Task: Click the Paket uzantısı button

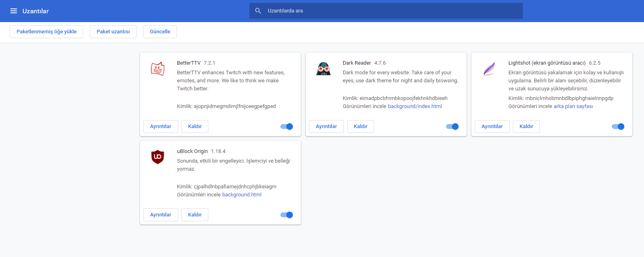Action: [113, 32]
